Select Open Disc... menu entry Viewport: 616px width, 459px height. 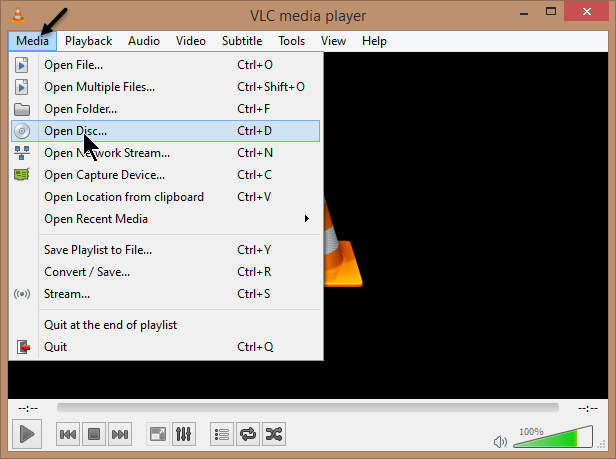(165, 131)
